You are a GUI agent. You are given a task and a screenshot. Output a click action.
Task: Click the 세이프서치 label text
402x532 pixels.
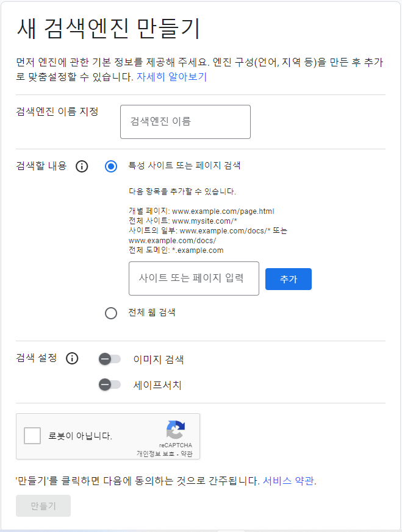157,385
